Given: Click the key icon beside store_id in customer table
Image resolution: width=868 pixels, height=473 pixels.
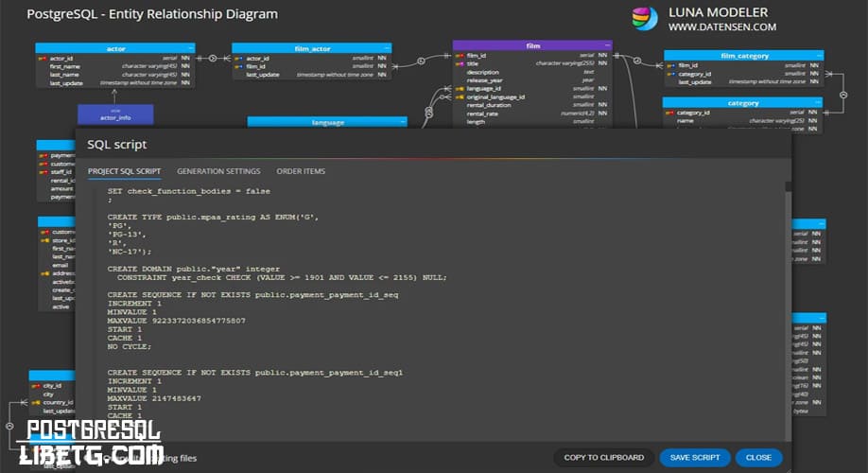Looking at the screenshot, I should 44,240.
